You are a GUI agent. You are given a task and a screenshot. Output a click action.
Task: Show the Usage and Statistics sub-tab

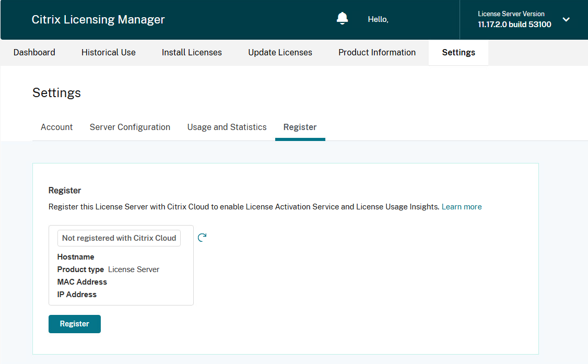(x=227, y=127)
